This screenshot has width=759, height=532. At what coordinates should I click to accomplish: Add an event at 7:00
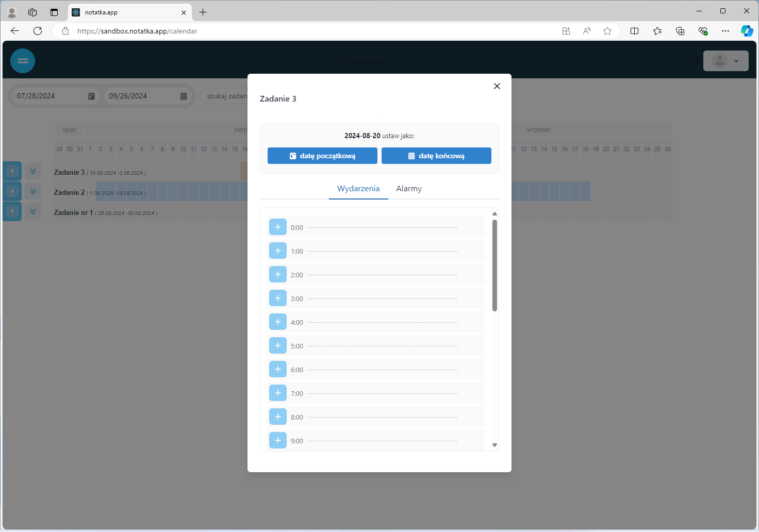tap(278, 393)
